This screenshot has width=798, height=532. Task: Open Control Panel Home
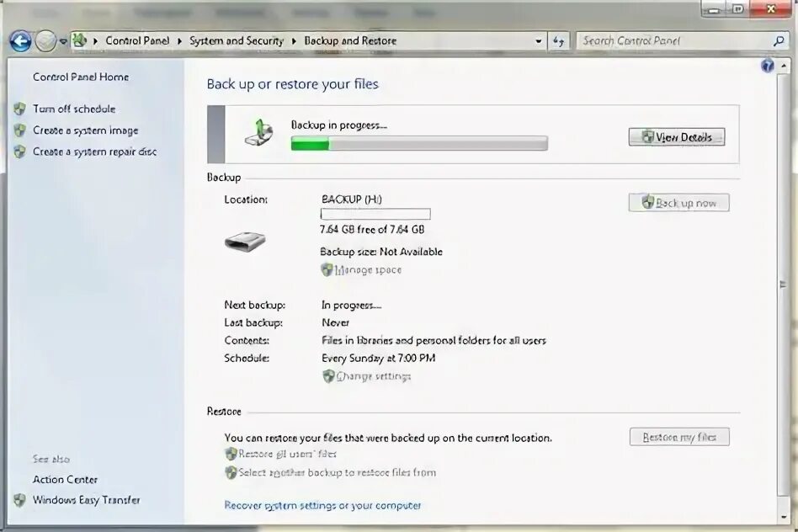tap(81, 77)
